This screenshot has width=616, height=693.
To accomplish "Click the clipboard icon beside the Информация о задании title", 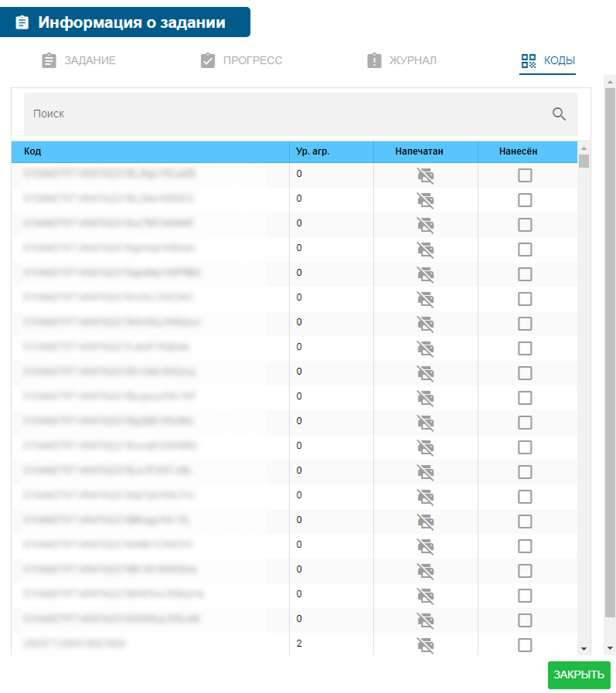I will pos(22,22).
